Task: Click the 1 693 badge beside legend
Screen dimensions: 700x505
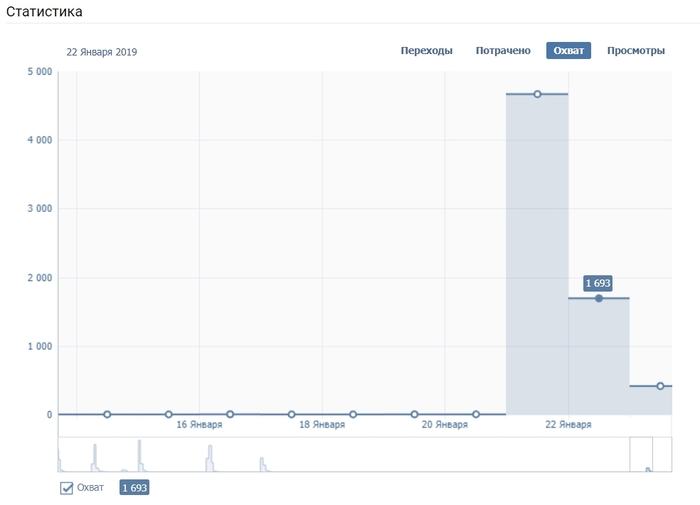Action: click(134, 488)
